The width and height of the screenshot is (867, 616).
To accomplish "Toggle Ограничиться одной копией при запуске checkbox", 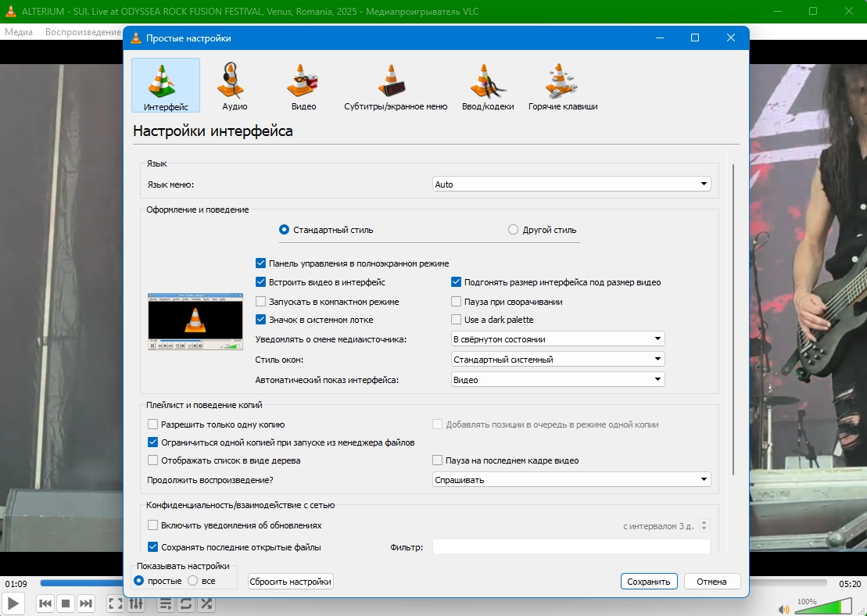I will [152, 442].
